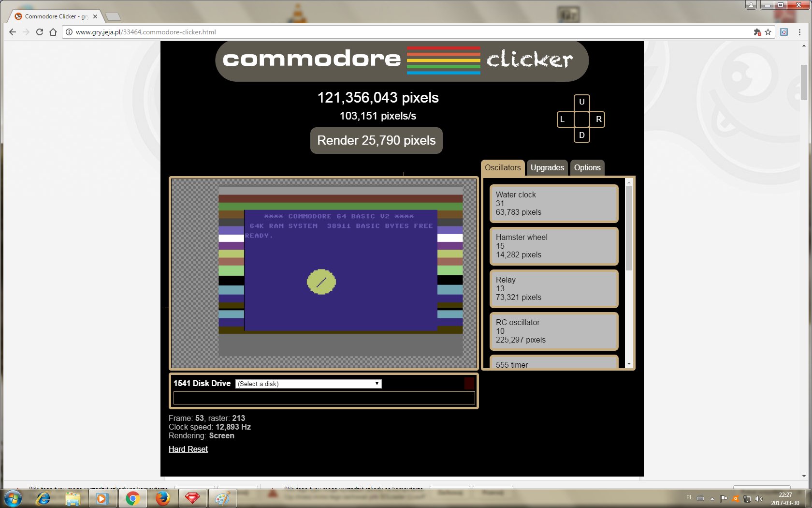The width and height of the screenshot is (812, 508).
Task: Open the 1541 Disk Drive disk dropdown
Action: click(x=308, y=384)
